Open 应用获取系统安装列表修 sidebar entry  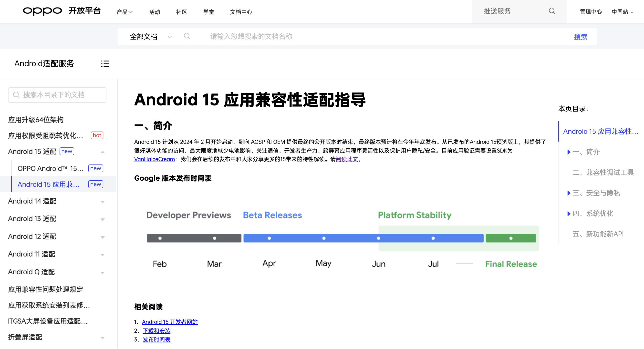point(49,305)
